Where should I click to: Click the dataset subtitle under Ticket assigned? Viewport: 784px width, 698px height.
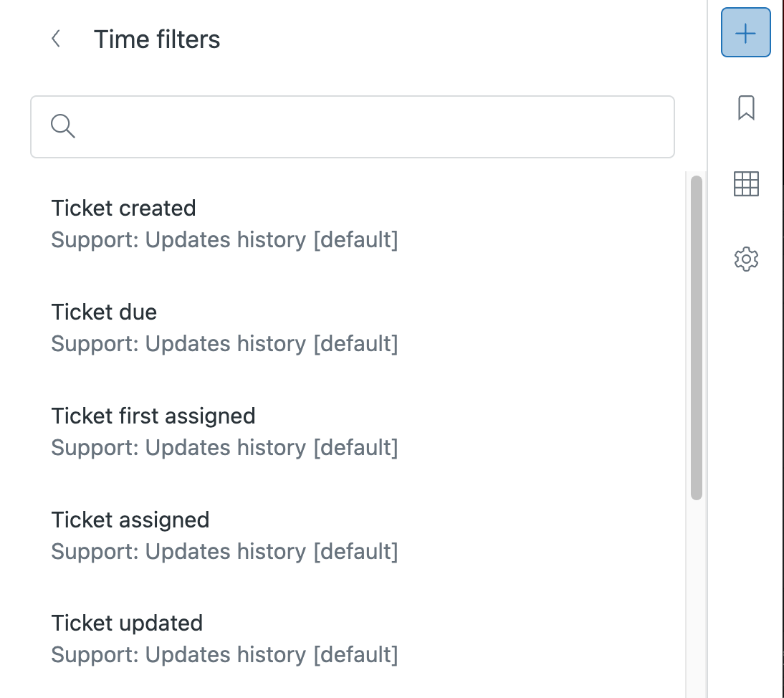pos(224,551)
